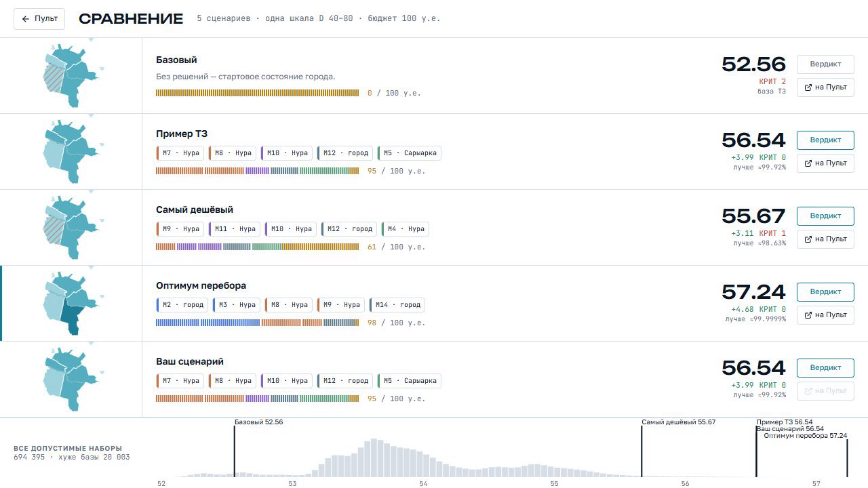
Task: Click the M3 · Нура chip
Action: [x=237, y=305]
